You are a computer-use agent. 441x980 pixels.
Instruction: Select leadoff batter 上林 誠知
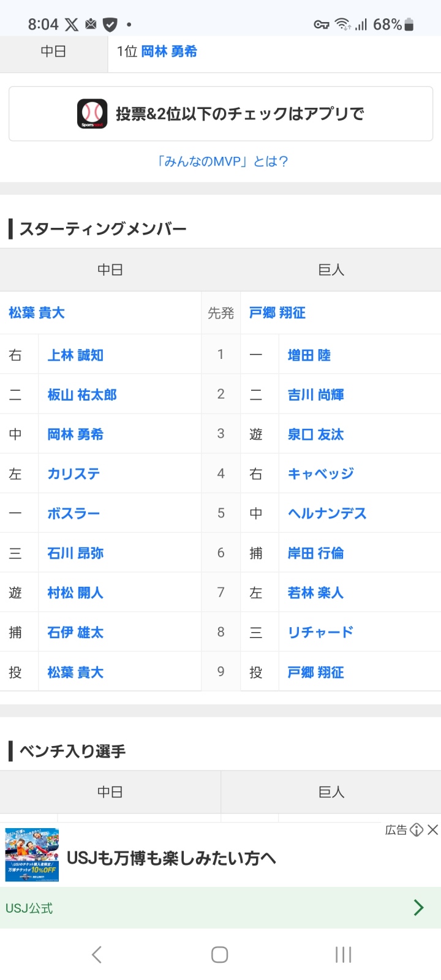click(75, 355)
